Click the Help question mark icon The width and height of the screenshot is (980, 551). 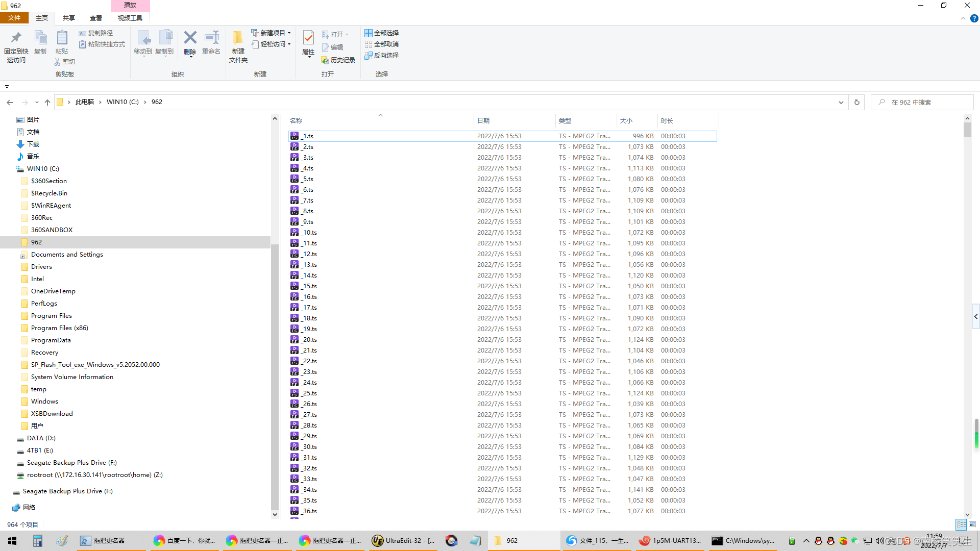[x=974, y=18]
